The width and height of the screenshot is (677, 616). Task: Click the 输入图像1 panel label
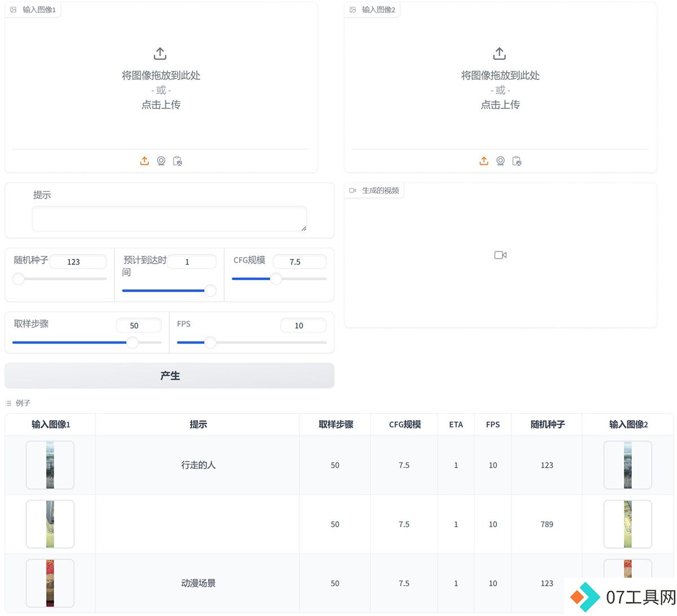coord(33,10)
